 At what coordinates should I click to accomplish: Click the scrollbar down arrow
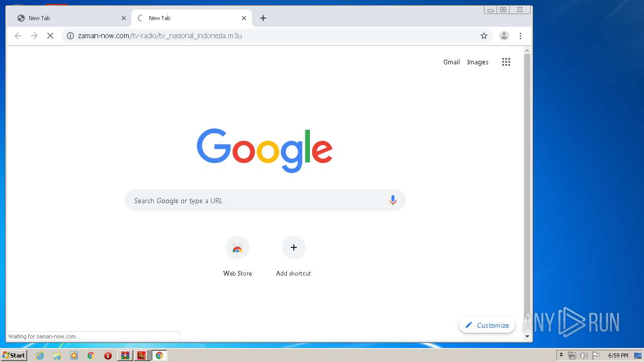[x=527, y=336]
